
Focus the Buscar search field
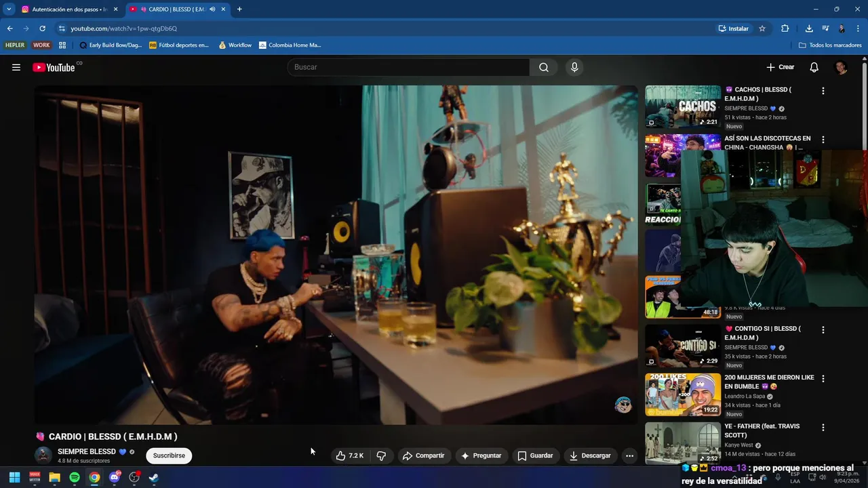coord(409,67)
